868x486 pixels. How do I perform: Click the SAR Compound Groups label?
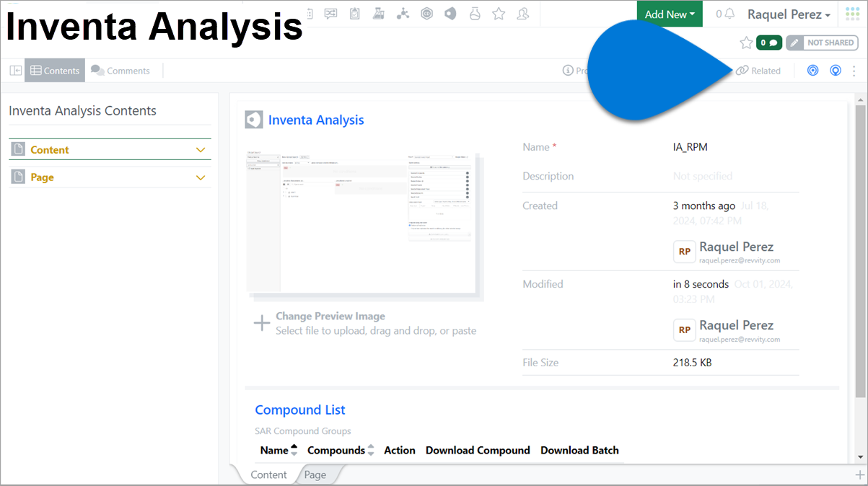tap(303, 431)
